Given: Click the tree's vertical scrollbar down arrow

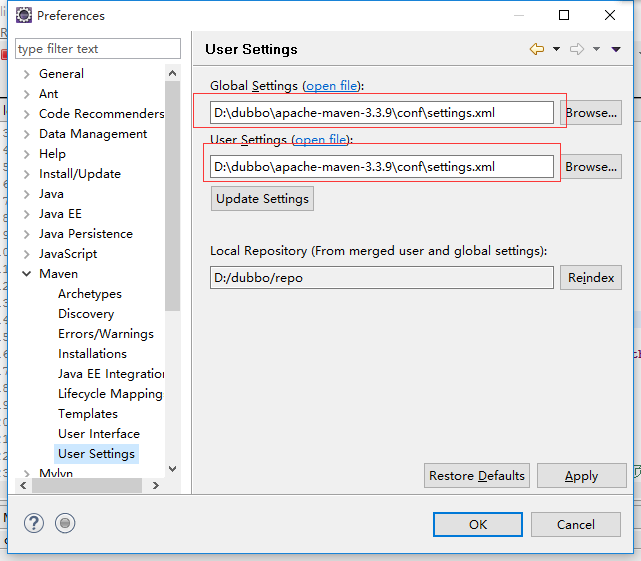Looking at the screenshot, I should coord(172,468).
